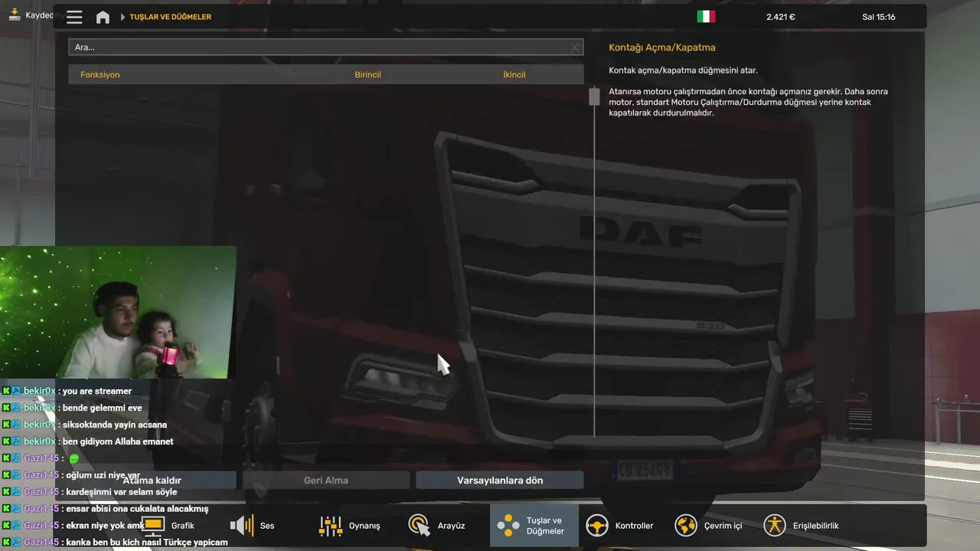
Task: Select the Tuşlar ve Düğmeler tab
Action: point(534,526)
